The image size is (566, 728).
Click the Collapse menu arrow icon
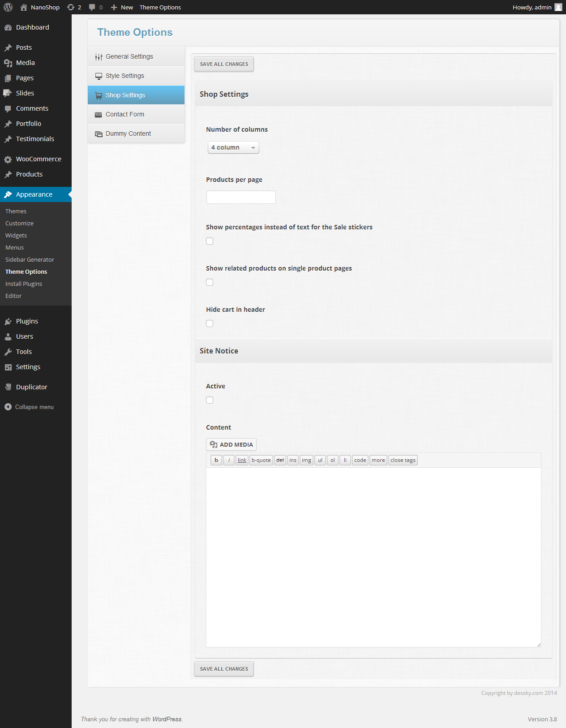click(8, 407)
